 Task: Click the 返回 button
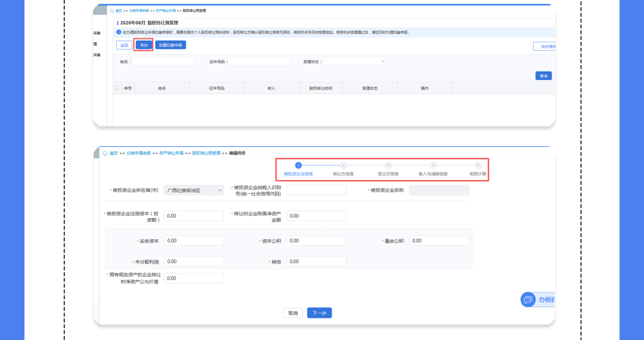coord(124,45)
